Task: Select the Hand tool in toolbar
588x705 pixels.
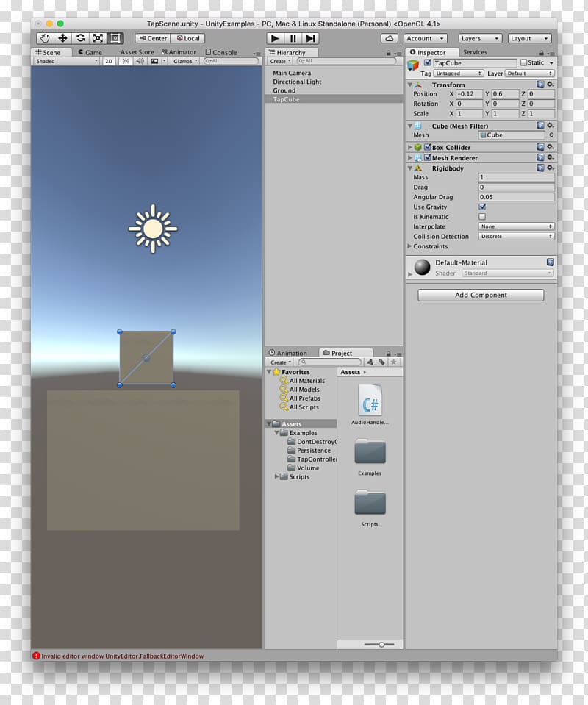Action: tap(45, 38)
